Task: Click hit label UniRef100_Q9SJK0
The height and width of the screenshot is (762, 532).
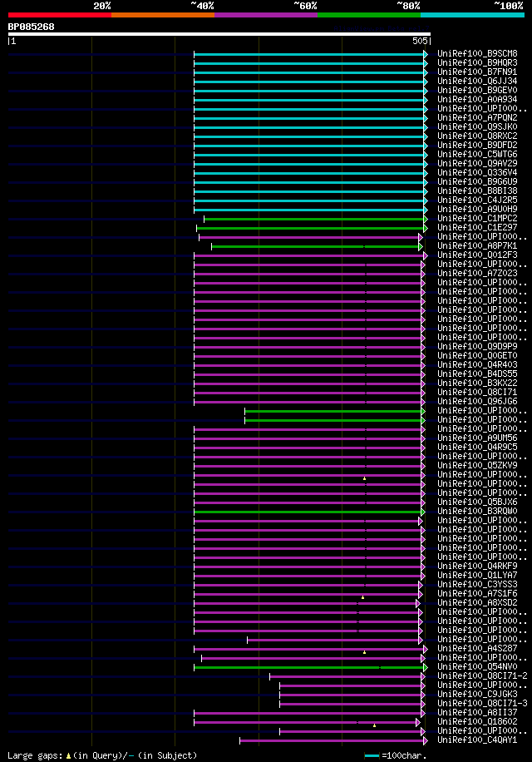Action: click(477, 126)
